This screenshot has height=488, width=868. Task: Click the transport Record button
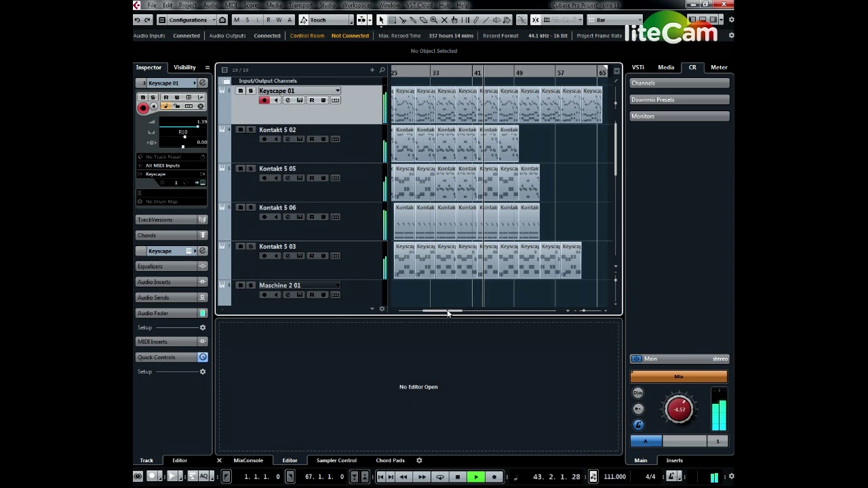coord(494,476)
